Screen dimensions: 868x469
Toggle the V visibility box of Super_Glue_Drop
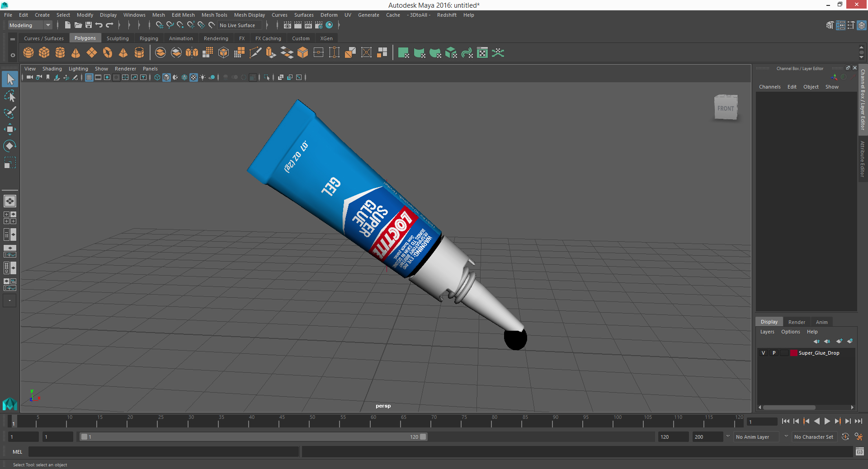764,353
